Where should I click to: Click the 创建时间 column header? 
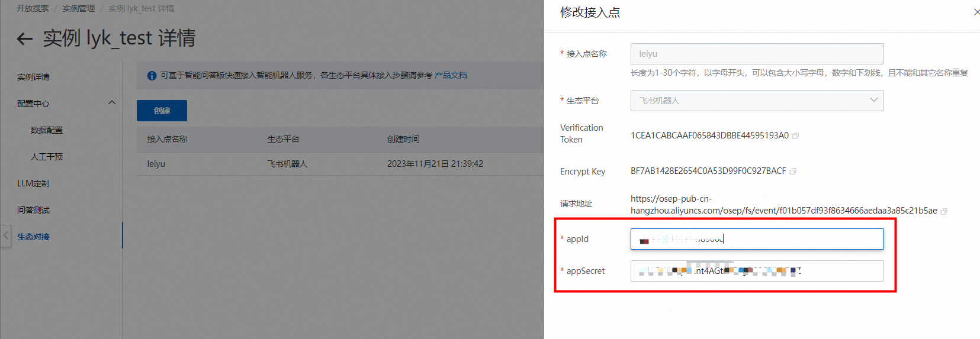click(x=403, y=139)
